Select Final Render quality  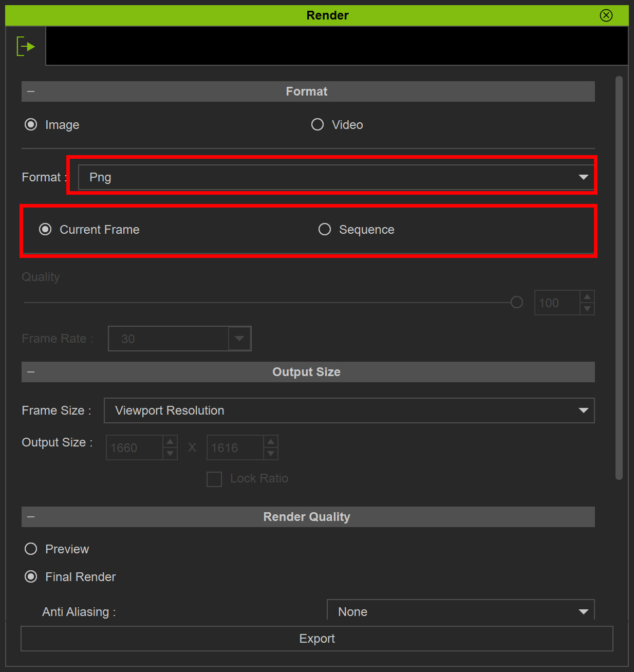tap(31, 576)
